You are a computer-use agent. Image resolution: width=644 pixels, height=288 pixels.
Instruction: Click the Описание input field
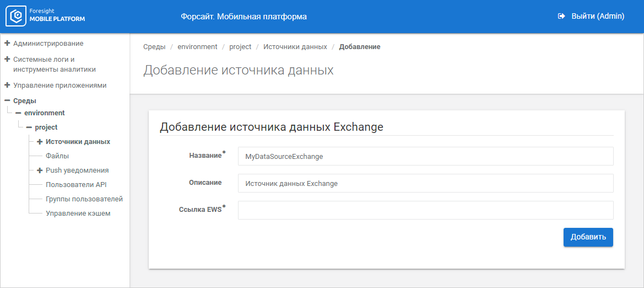[x=425, y=183]
